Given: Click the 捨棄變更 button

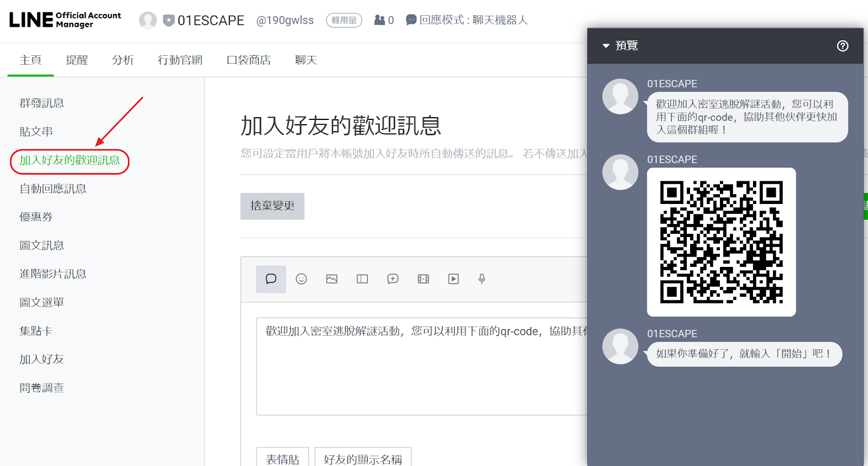Looking at the screenshot, I should [272, 206].
